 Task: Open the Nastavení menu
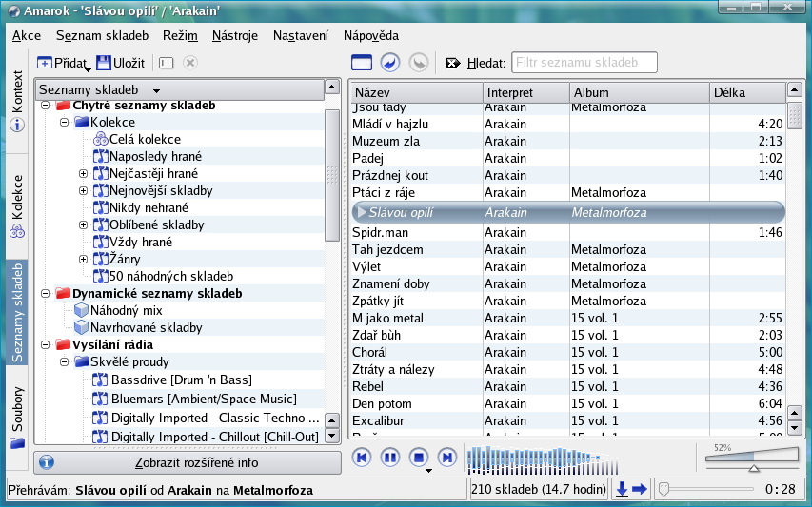301,36
